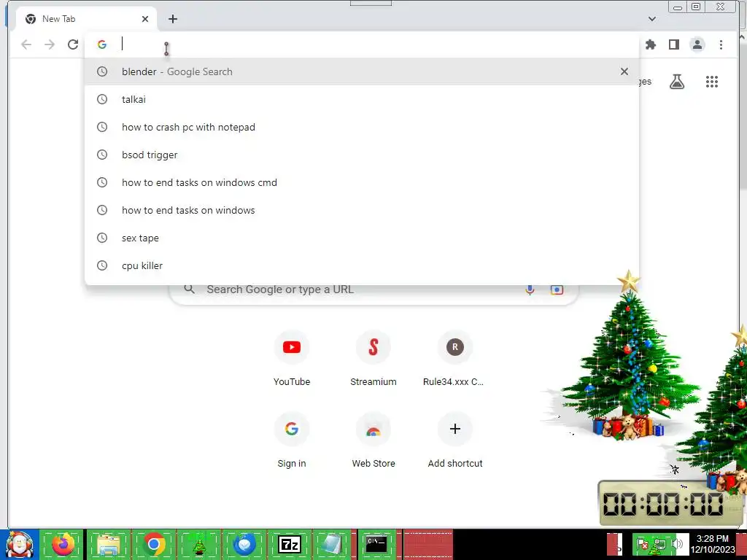The image size is (747, 560).
Task: Open the Streamium shortcut
Action: coord(373,358)
